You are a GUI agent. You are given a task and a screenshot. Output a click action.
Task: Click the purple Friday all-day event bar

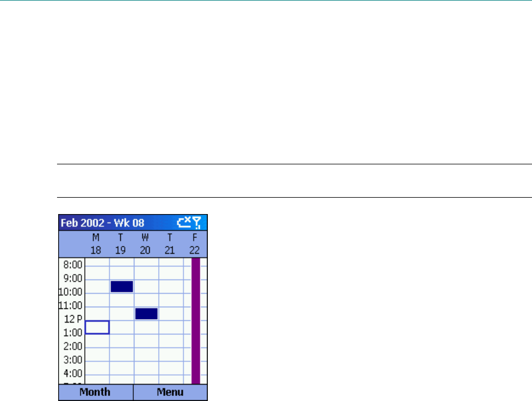click(x=196, y=321)
